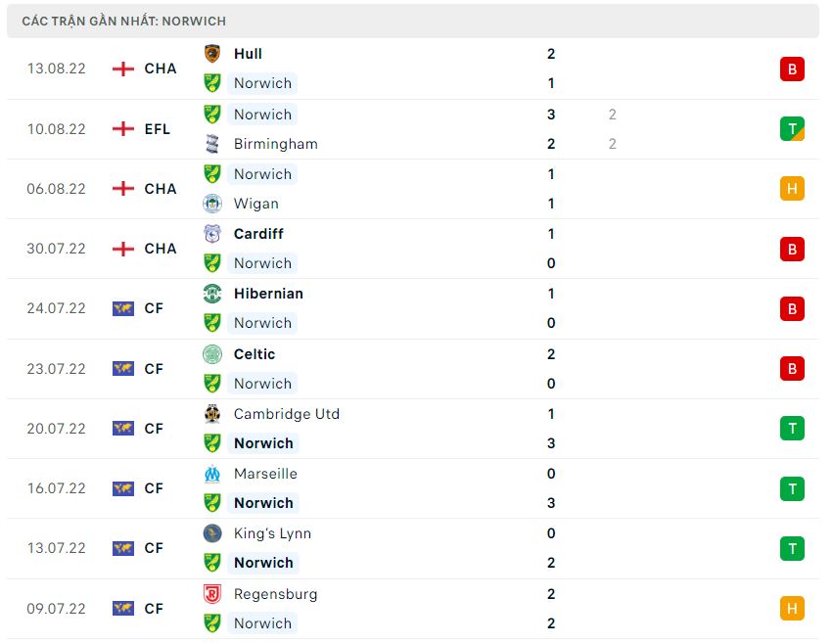The height and width of the screenshot is (644, 833).
Task: Click the Wigan club crest icon
Action: coord(212,204)
